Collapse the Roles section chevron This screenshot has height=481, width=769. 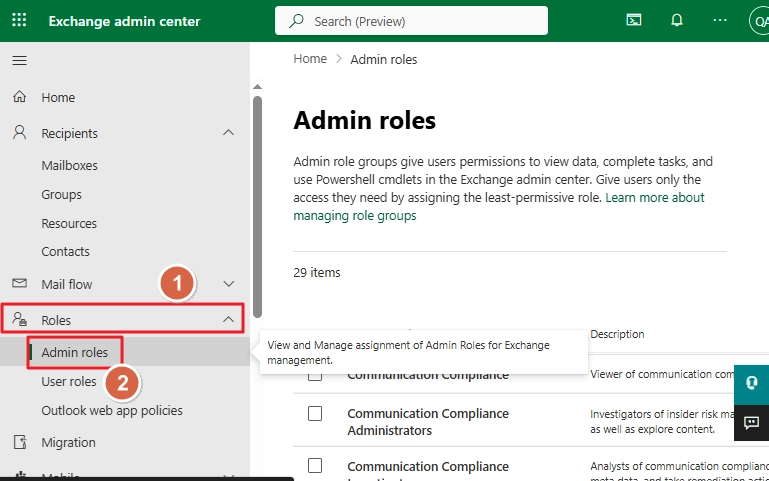[x=229, y=319]
